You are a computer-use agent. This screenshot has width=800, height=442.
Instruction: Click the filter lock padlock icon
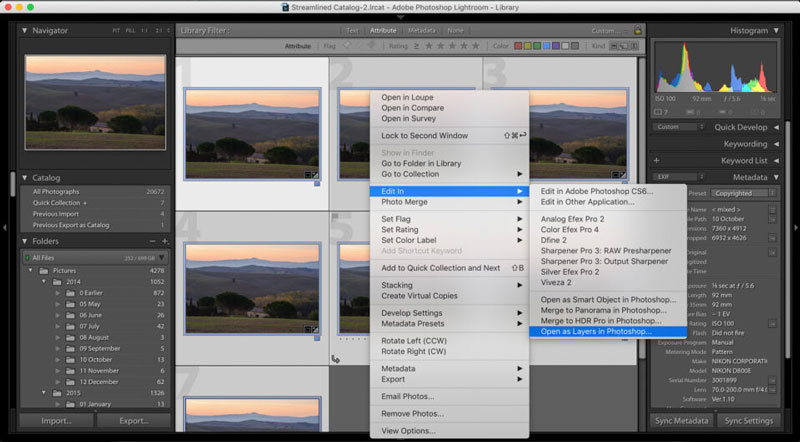637,31
